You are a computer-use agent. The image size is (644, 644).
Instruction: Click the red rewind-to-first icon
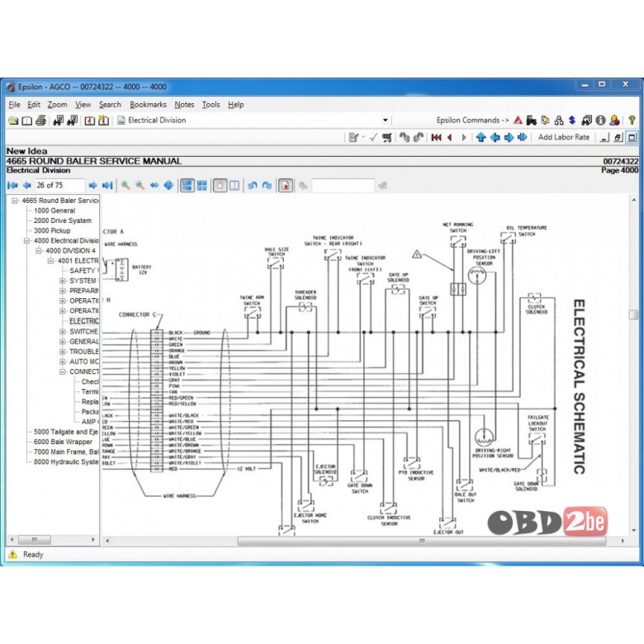pyautogui.click(x=436, y=138)
